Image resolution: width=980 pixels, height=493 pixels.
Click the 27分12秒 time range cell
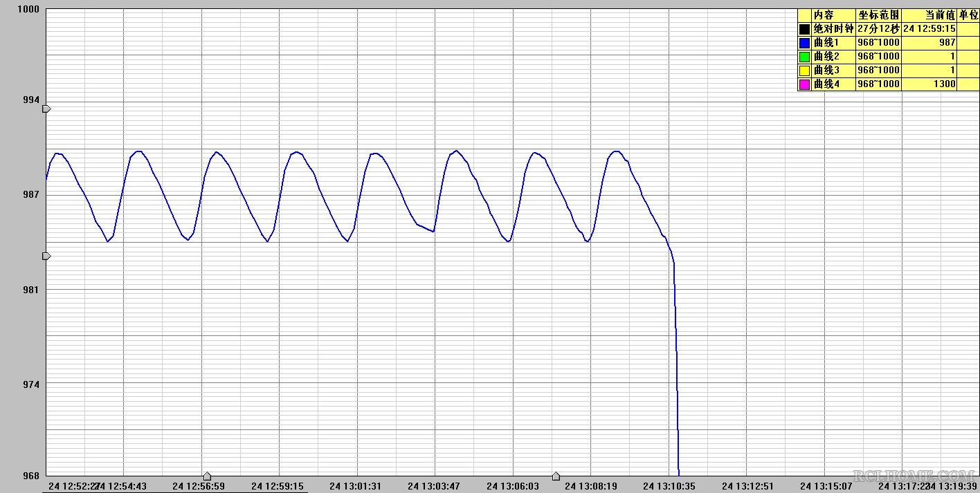pos(879,29)
